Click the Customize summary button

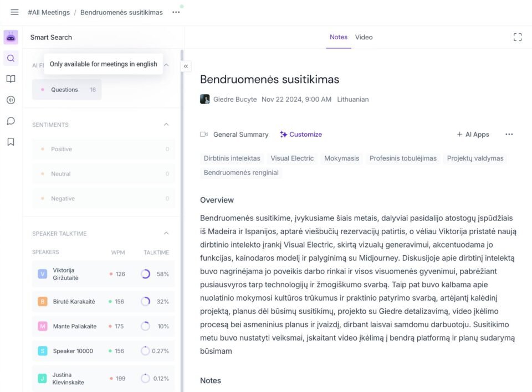(x=300, y=135)
